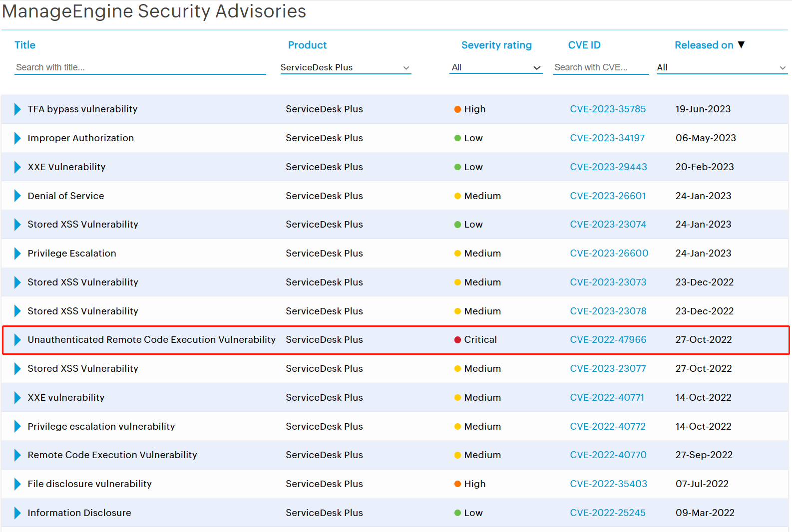Expand the Information Disclosure row
The height and width of the screenshot is (532, 792).
17,513
